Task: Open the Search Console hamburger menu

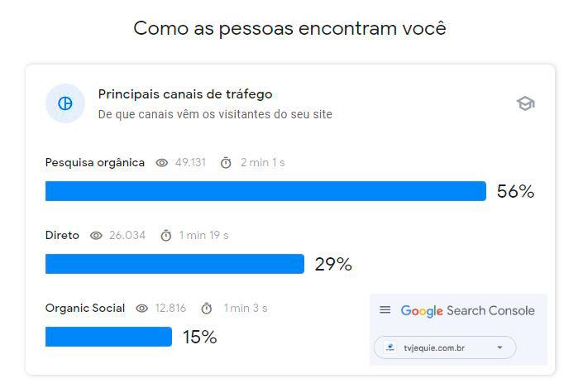Action: 385,310
